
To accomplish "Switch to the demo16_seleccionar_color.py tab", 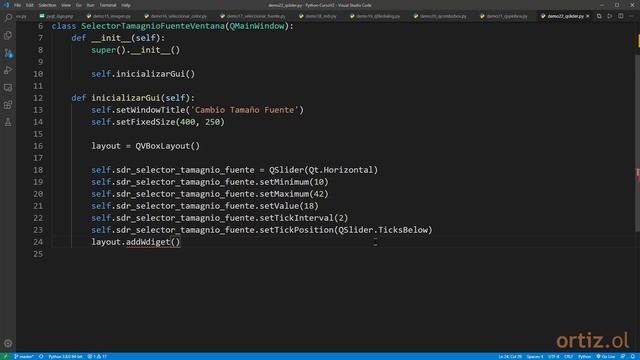I will click(x=176, y=16).
